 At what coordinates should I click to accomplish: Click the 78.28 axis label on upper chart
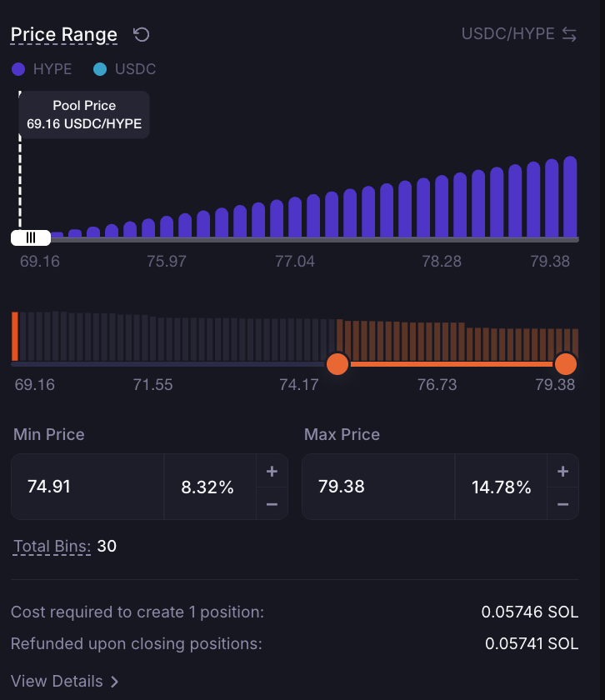click(442, 261)
